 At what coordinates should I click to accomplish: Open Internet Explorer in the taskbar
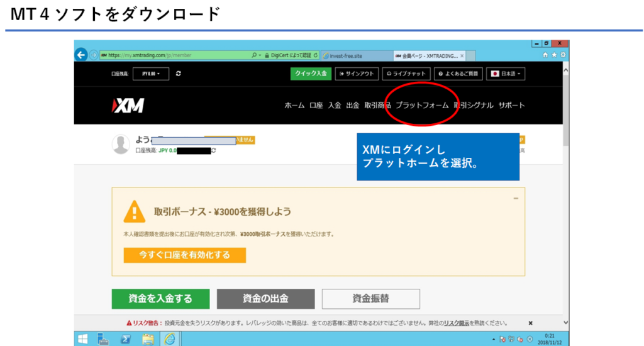pos(170,339)
